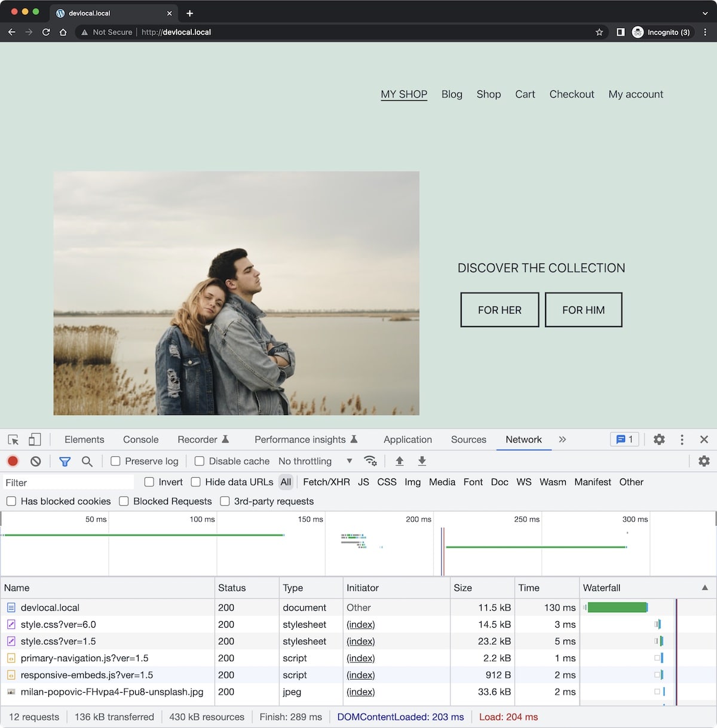Click the Incognito profile indicator
This screenshot has height=728, width=717.
tap(661, 32)
